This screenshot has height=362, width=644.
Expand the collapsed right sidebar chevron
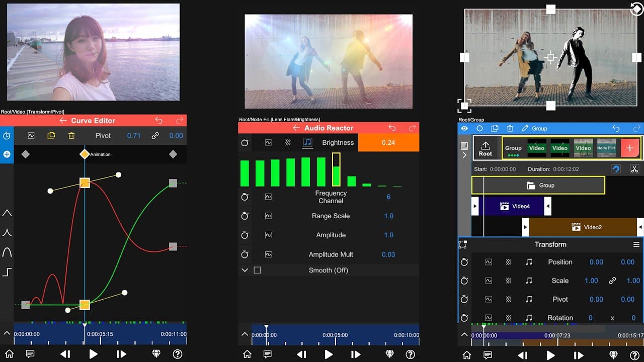pyautogui.click(x=464, y=155)
